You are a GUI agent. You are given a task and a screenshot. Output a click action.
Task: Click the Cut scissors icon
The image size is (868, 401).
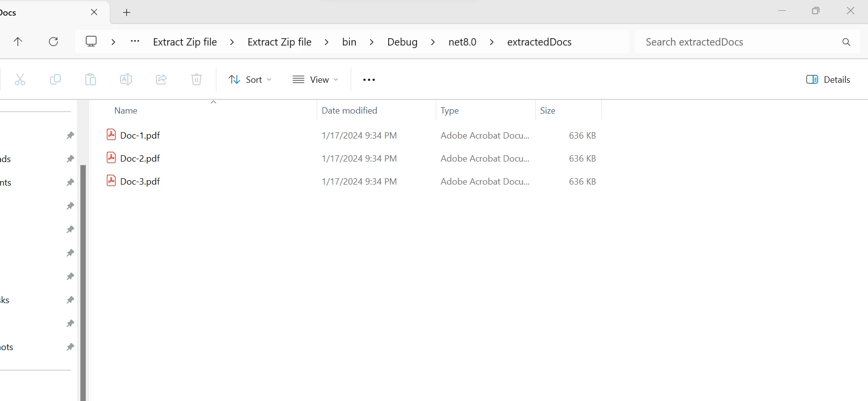[x=20, y=80]
